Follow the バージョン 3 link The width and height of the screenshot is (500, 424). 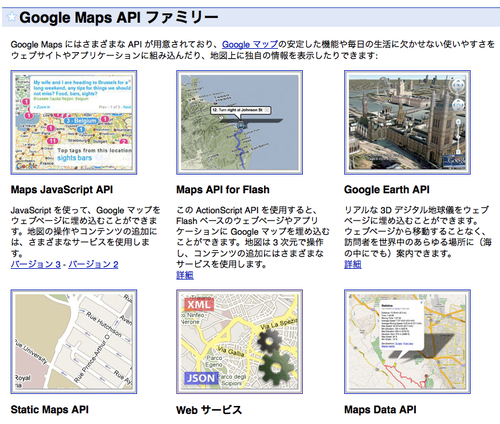pos(36,264)
